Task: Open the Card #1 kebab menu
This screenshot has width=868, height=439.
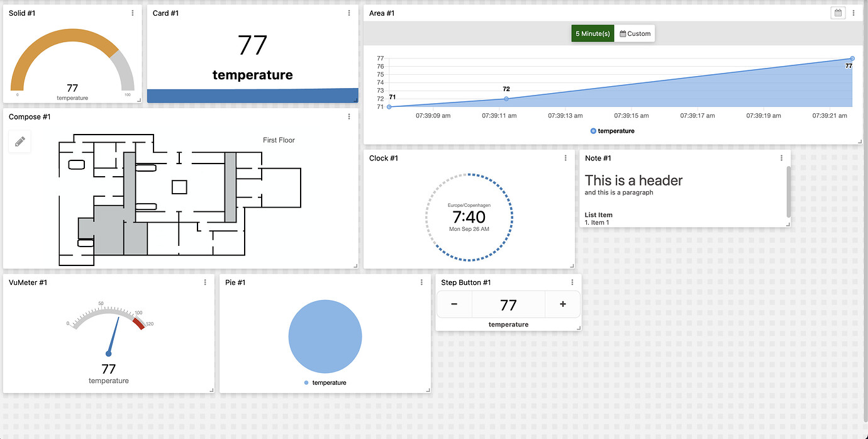Action: [x=349, y=13]
